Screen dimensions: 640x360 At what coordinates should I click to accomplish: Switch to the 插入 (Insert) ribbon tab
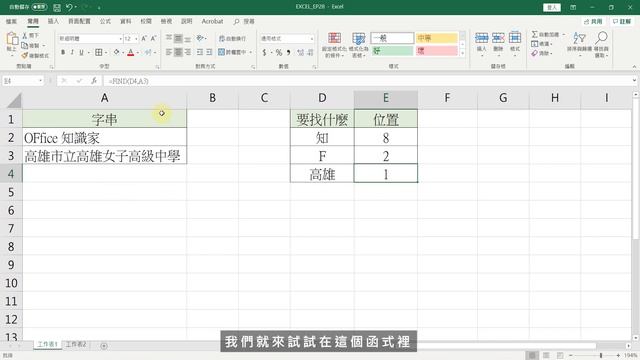[x=53, y=21]
